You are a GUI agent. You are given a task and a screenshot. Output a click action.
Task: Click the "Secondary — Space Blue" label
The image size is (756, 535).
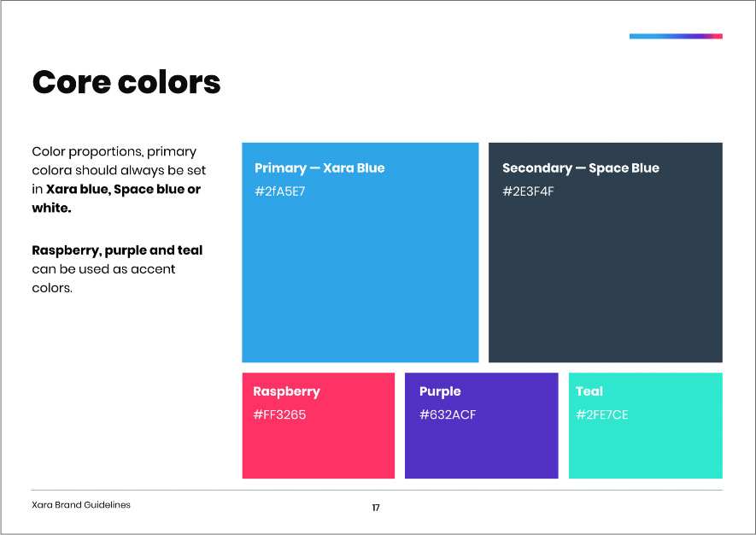point(581,168)
